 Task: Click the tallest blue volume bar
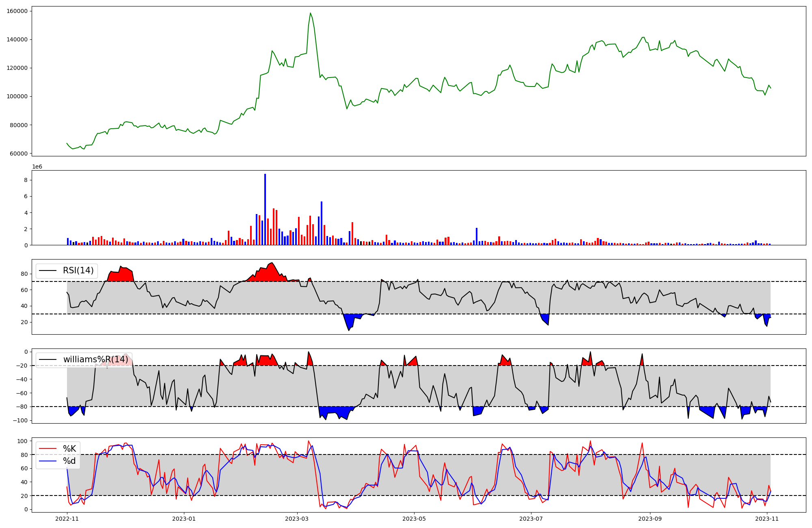click(265, 209)
